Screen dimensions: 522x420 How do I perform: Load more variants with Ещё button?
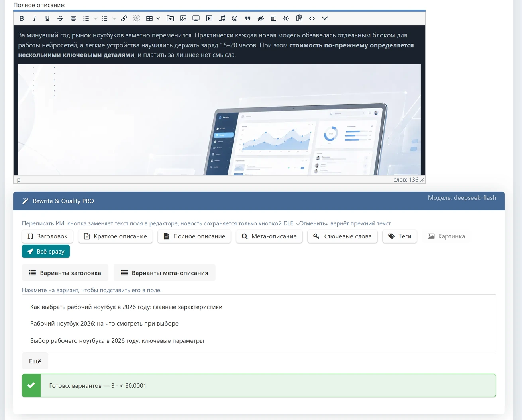coord(35,361)
